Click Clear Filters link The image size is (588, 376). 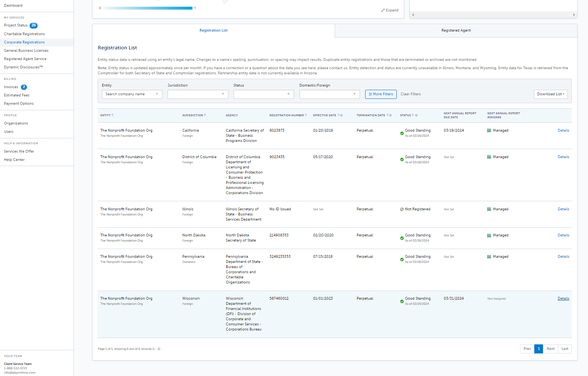point(411,94)
